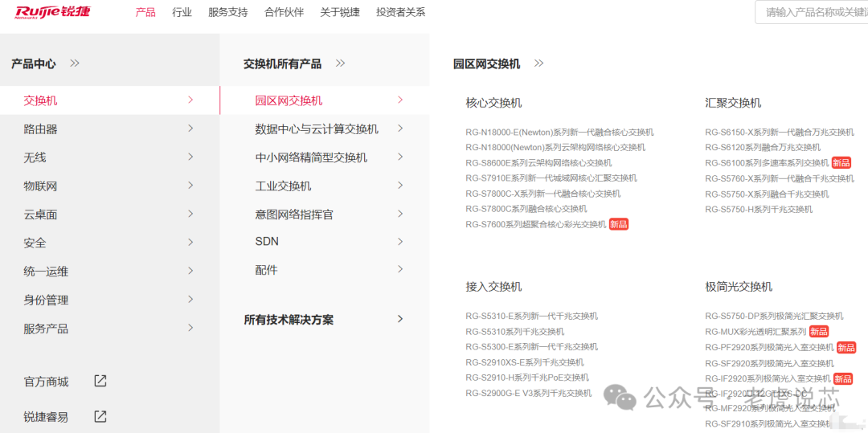Select 工业交换机 subcategory
The height and width of the screenshot is (433, 868).
[283, 186]
